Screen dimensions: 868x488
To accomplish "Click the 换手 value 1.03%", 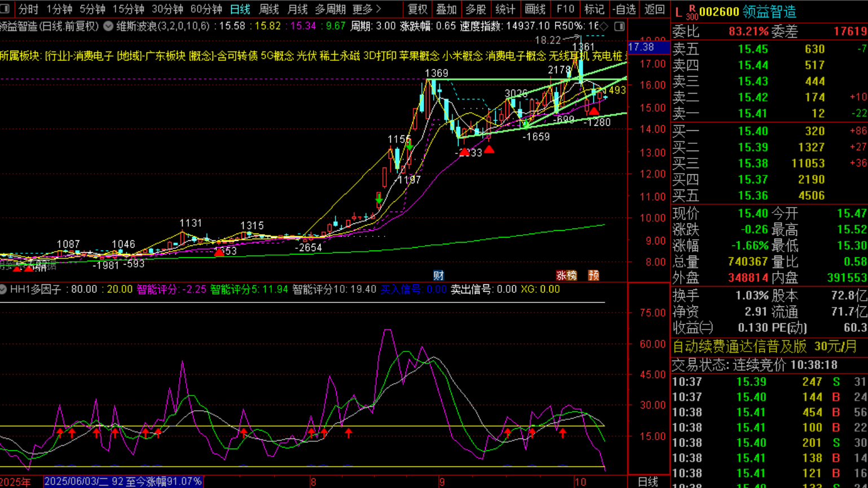I will (x=752, y=296).
